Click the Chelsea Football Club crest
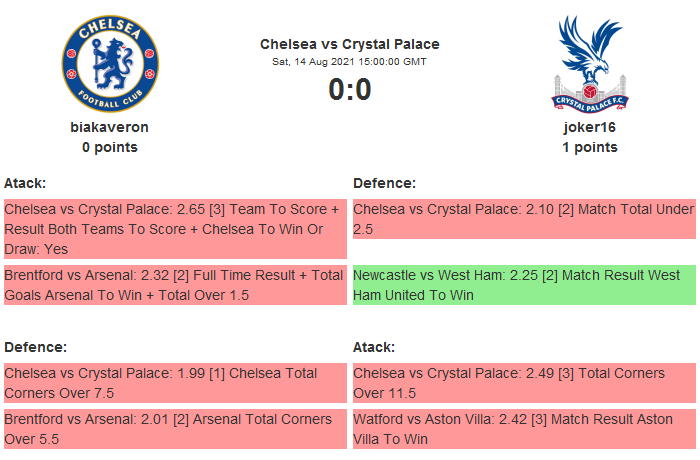Image resolution: width=700 pixels, height=460 pixels. coord(110,64)
